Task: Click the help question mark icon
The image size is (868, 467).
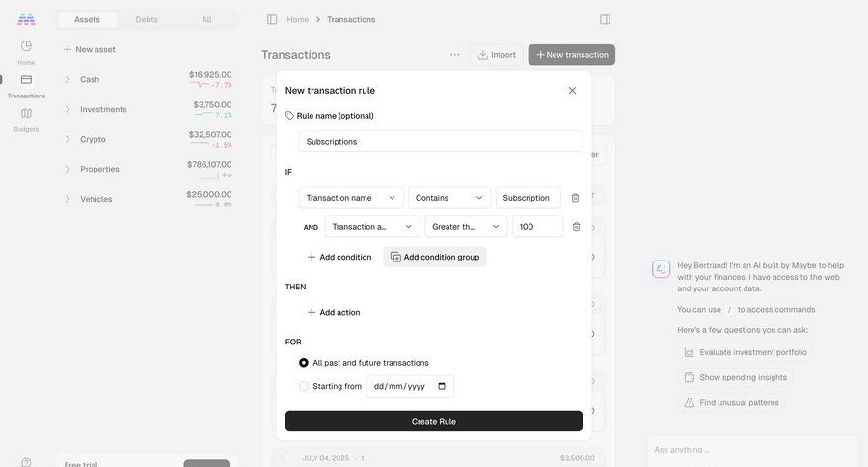Action: [x=26, y=462]
